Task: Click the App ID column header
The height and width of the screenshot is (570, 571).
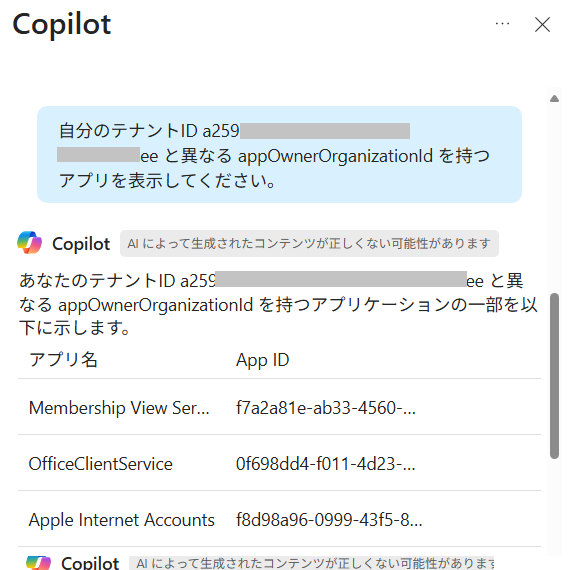Action: [263, 360]
